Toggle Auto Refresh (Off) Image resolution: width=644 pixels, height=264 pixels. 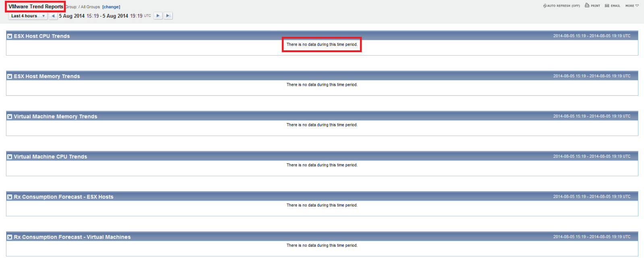pyautogui.click(x=561, y=6)
